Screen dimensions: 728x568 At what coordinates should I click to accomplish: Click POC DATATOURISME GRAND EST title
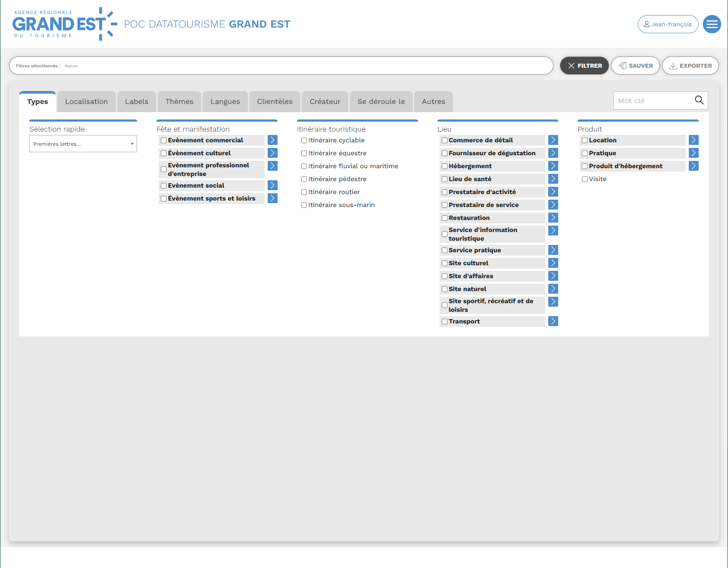point(207,24)
